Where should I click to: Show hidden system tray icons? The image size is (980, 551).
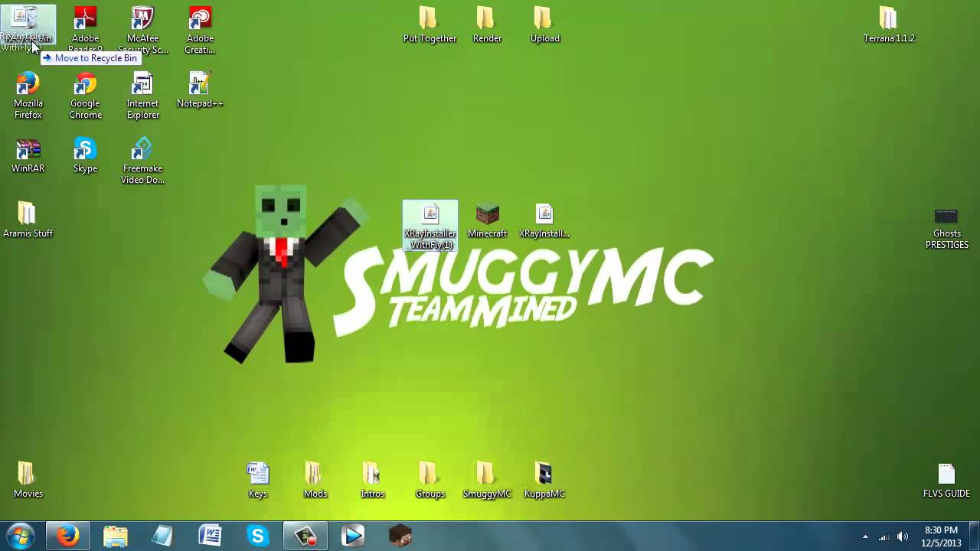click(x=865, y=536)
